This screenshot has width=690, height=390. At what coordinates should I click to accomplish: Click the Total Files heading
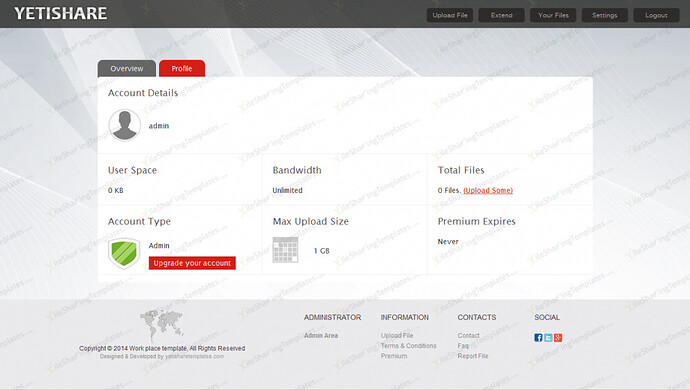(461, 170)
